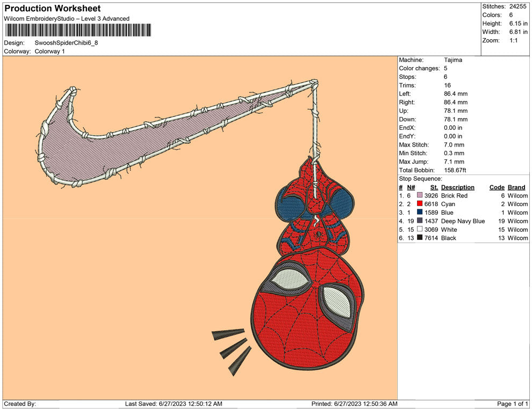Click the Stitches count value 24255
The height and width of the screenshot is (409, 532).
point(518,6)
